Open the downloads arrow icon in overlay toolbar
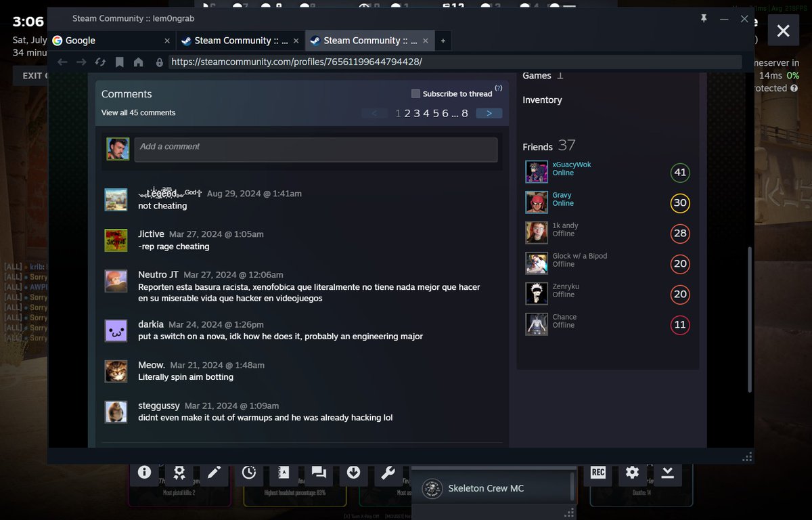Image resolution: width=812 pixels, height=520 pixels. pos(353,473)
